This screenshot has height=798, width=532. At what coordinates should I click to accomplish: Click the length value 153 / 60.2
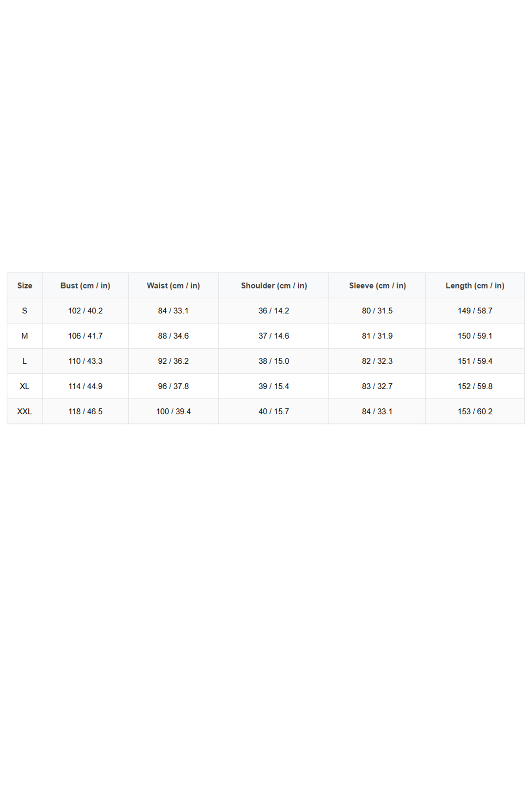tap(475, 412)
